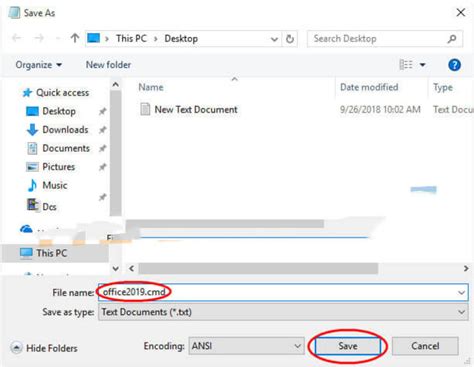Click the search magnifier icon
This screenshot has width=474, height=367.
pos(452,39)
